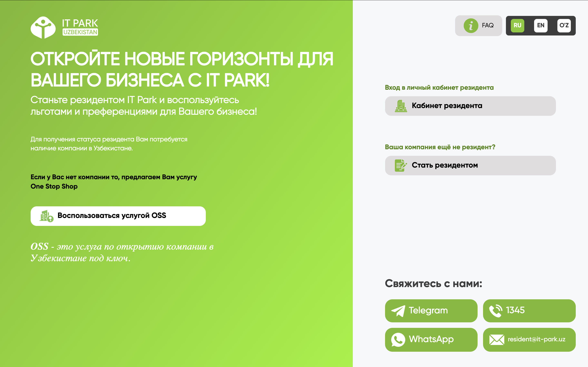Screen dimensions: 588x367
Task: Click the building icon beside Кабинет резидента
Action: click(x=401, y=106)
